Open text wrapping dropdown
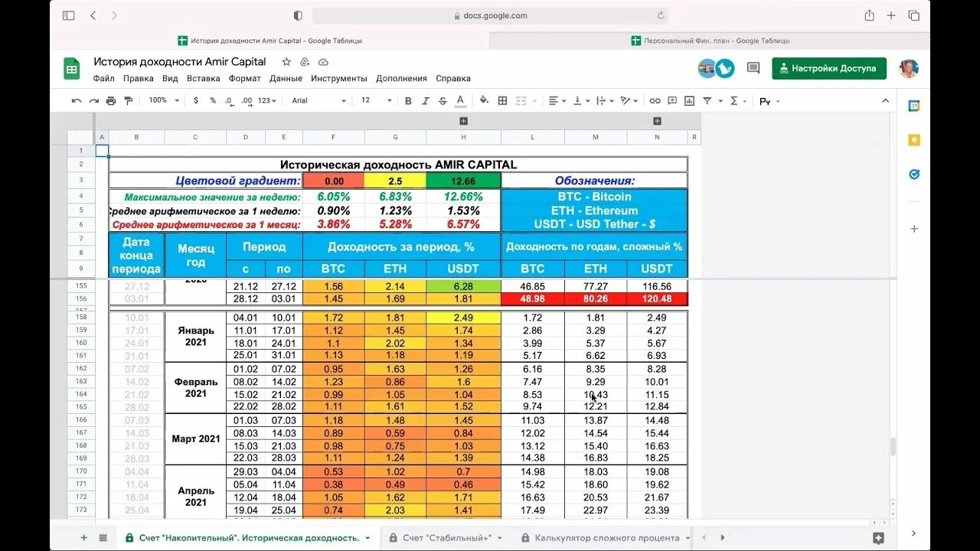The width and height of the screenshot is (980, 551). pos(605,100)
